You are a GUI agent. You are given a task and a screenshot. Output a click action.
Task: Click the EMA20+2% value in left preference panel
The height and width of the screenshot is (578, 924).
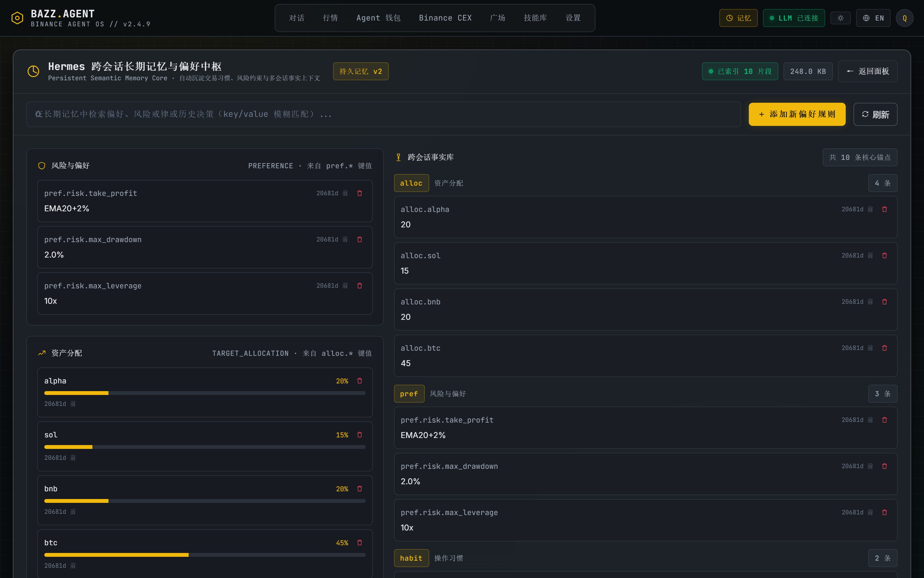(67, 208)
